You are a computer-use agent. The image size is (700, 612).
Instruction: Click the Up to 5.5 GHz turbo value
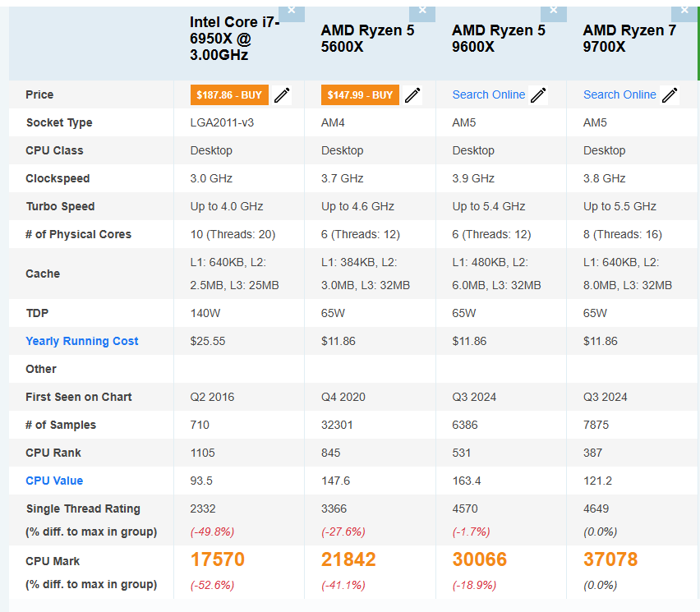619,206
